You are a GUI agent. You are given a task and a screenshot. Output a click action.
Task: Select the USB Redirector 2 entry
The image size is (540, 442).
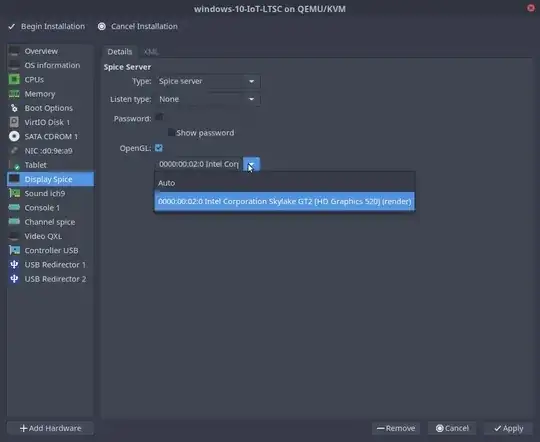coord(50,279)
